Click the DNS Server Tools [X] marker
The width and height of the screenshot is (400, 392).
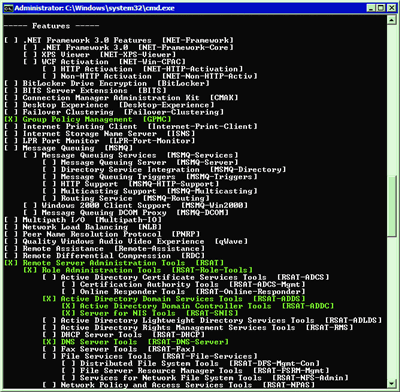(x=49, y=342)
